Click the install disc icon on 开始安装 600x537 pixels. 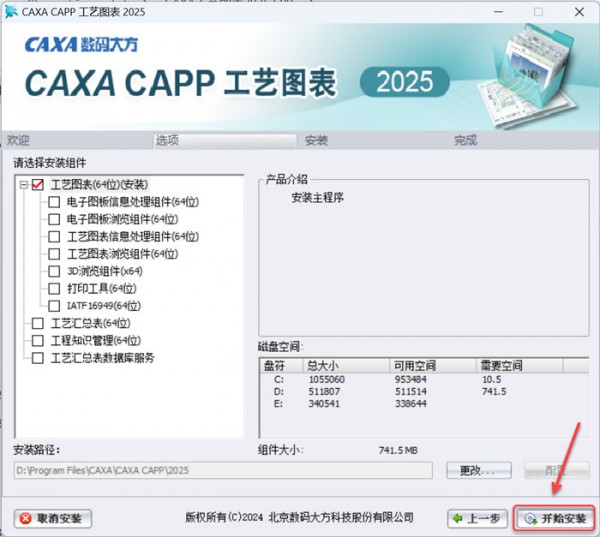click(531, 519)
